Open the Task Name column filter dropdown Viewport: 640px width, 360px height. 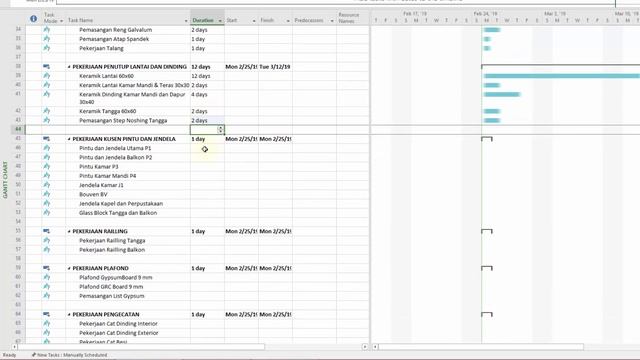click(x=186, y=21)
